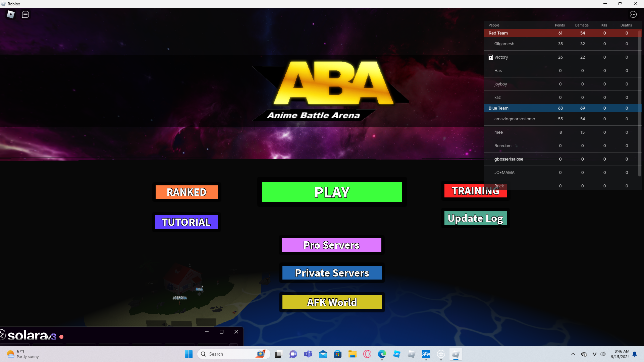644x362 pixels.
Task: Select player Boredom in the leaderboard
Action: pyautogui.click(x=503, y=146)
